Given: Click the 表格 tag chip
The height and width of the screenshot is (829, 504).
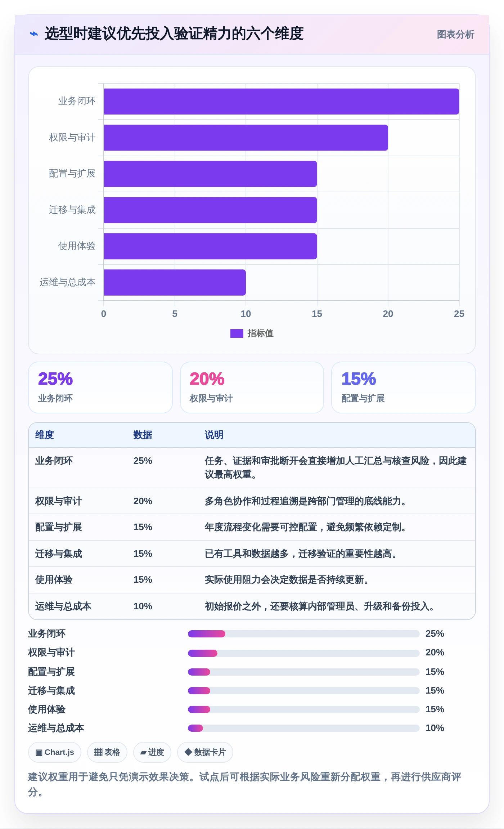Looking at the screenshot, I should (107, 752).
